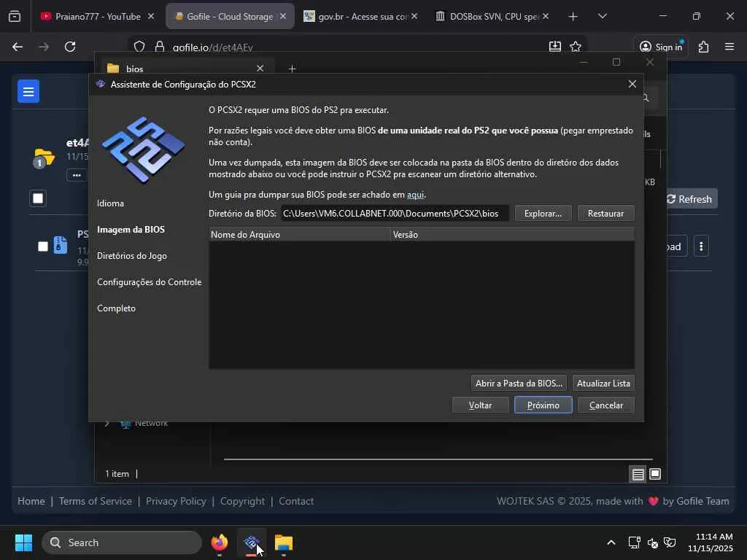Viewport: 747px width, 560px height.
Task: Close the Praiano777 YouTube tab
Action: tap(151, 16)
